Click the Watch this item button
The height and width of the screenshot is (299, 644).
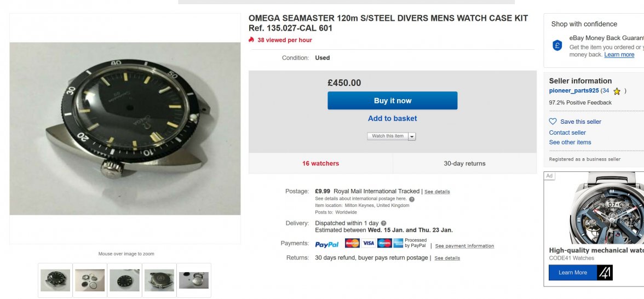(388, 136)
